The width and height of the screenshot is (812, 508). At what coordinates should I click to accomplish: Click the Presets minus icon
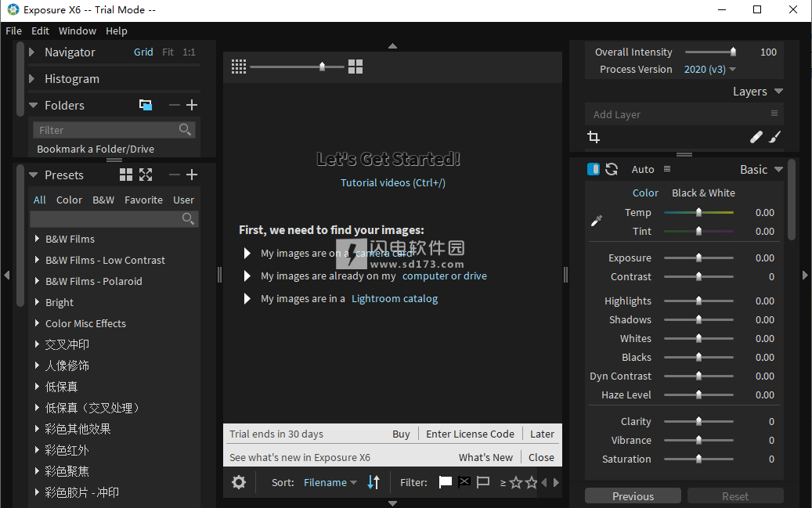[175, 175]
